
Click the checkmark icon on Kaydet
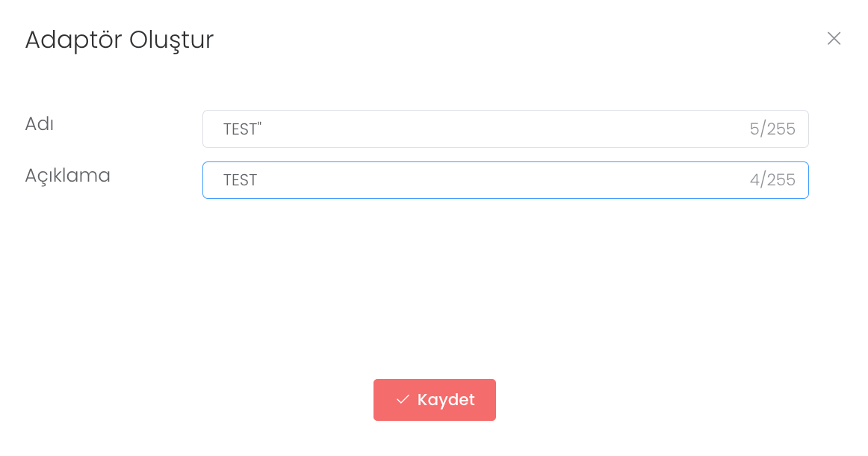403,400
